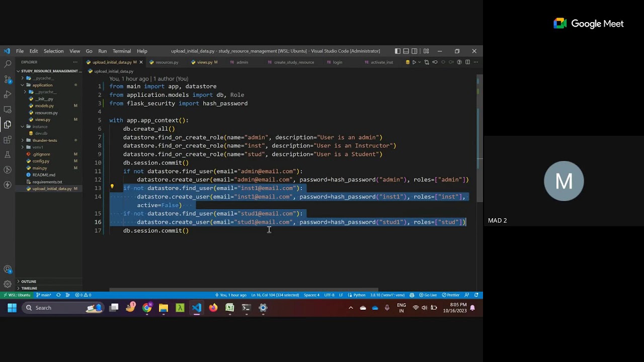The height and width of the screenshot is (362, 644).
Task: Expand the venv1 folder
Action: (x=38, y=147)
